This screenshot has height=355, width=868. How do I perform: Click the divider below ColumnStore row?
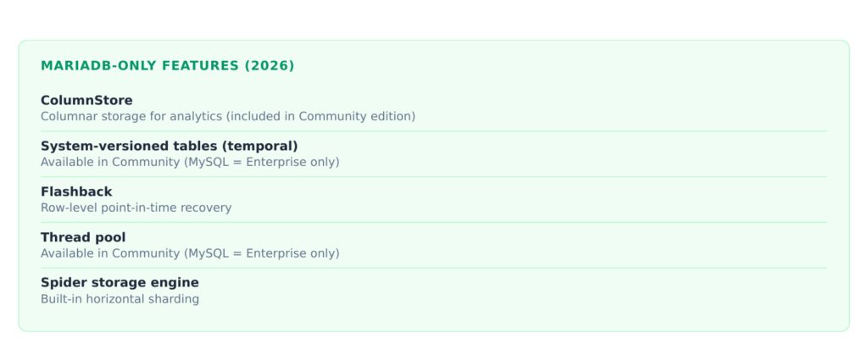(x=434, y=131)
